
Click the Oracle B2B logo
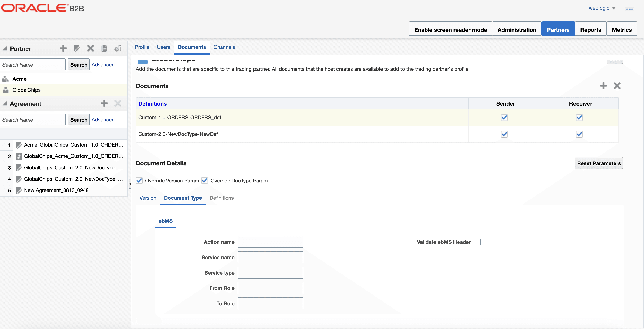click(x=43, y=8)
